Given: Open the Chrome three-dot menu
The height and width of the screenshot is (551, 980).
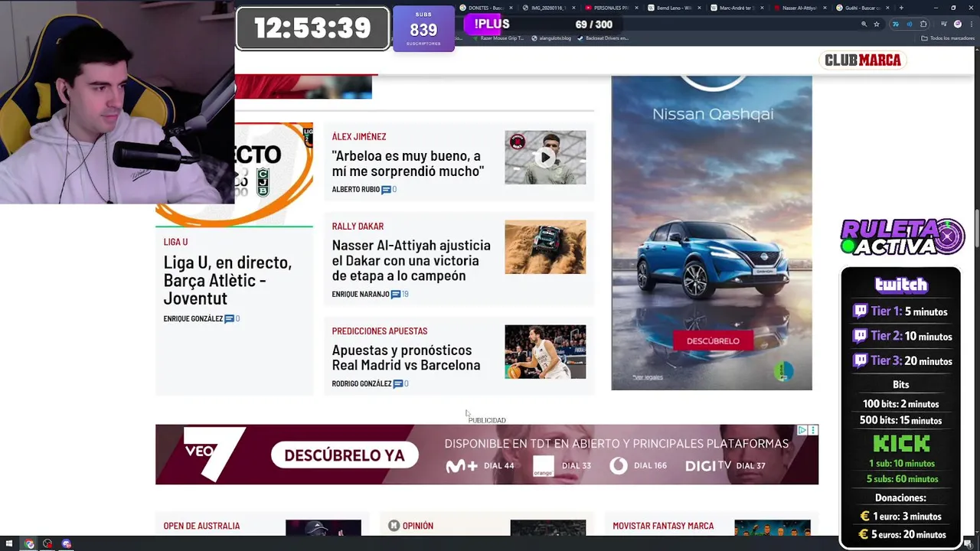Looking at the screenshot, I should coord(970,24).
